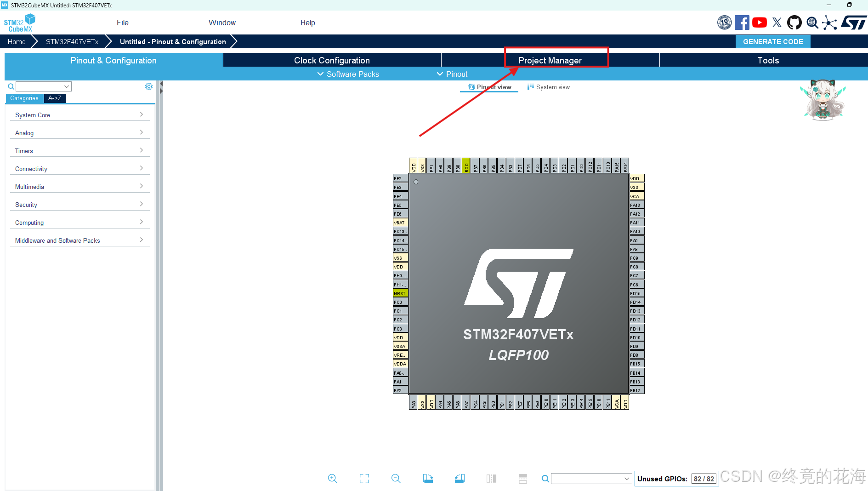Open the peripheral search dropdown in left panel
The height and width of the screenshot is (491, 868).
tap(44, 86)
